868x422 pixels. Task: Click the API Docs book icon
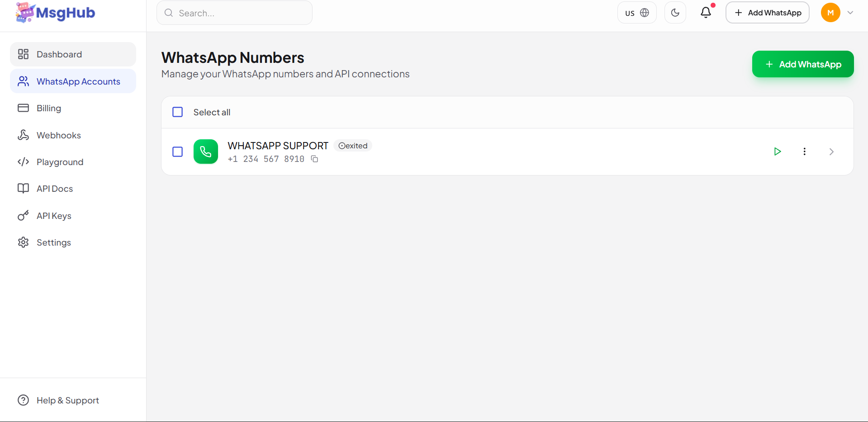tap(23, 189)
